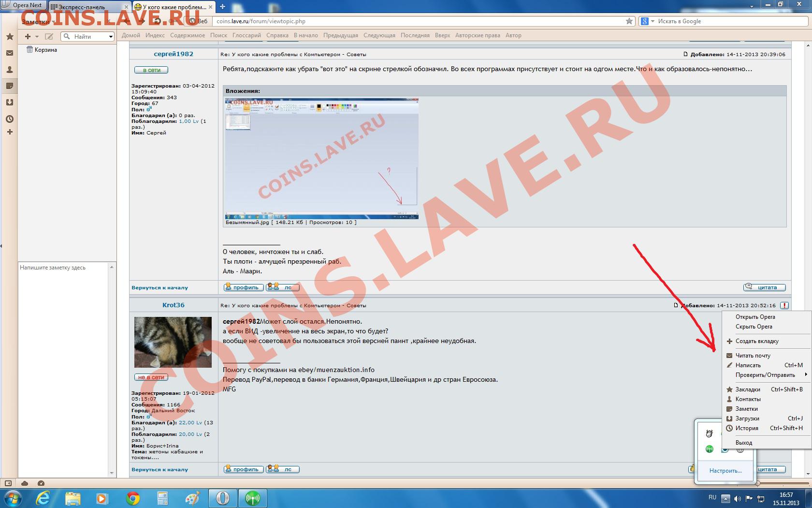The image size is (812, 508).
Task: Toggle hidden tray icons arrow
Action: (x=725, y=498)
